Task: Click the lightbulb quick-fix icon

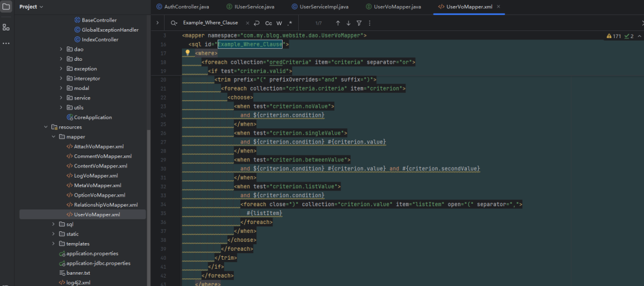Action: (187, 53)
